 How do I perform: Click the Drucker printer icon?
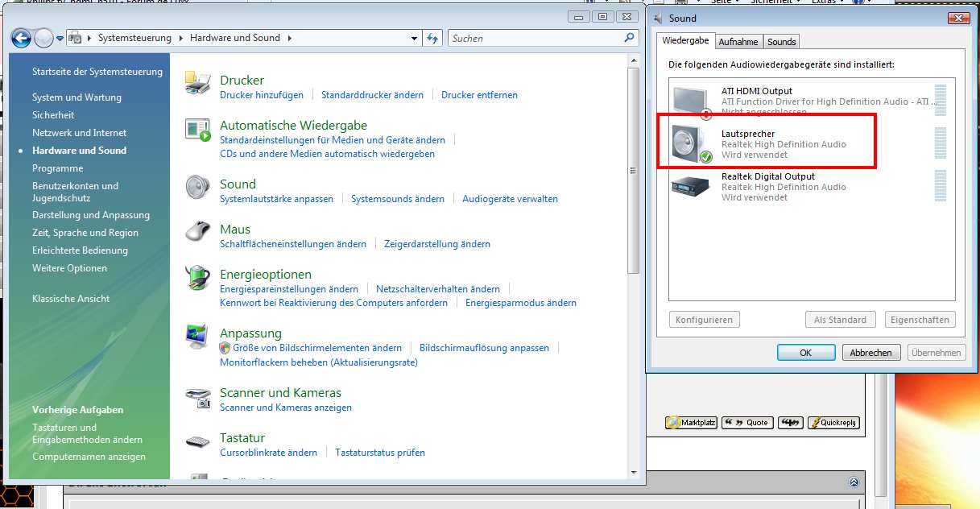[x=197, y=83]
